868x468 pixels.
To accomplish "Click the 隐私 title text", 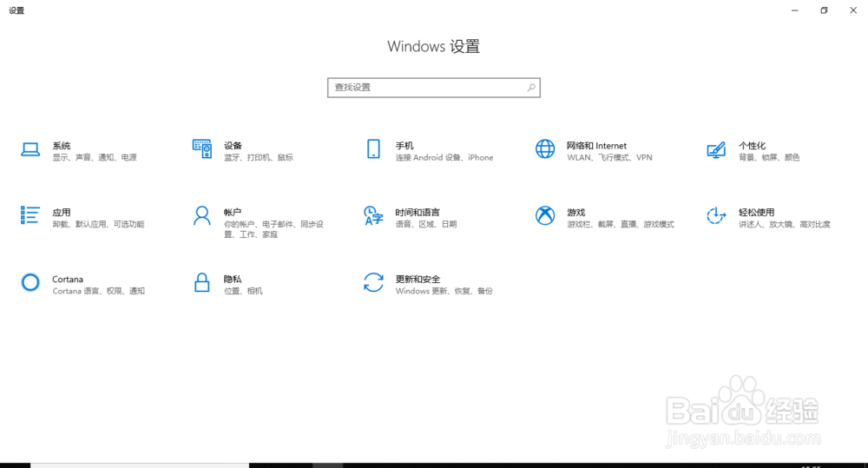I will (x=233, y=279).
